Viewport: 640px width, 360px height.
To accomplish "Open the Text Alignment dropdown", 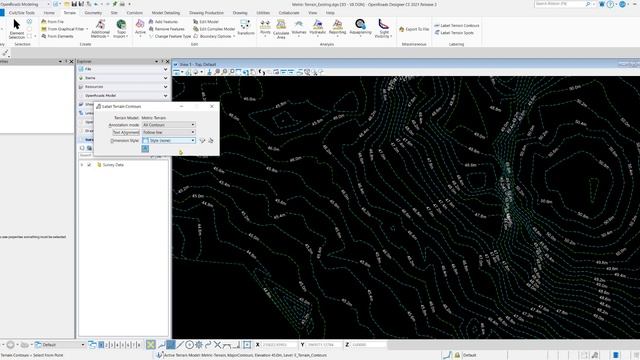I will coord(169,132).
